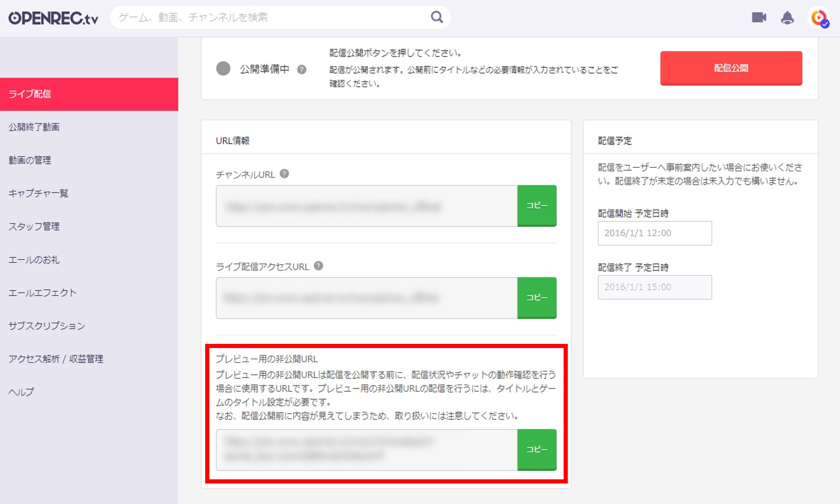Open 公開終了動画 from the sidebar

(x=34, y=127)
